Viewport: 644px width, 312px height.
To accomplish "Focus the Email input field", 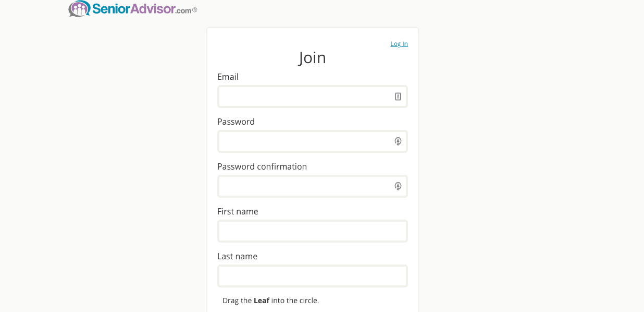I will coord(305,97).
